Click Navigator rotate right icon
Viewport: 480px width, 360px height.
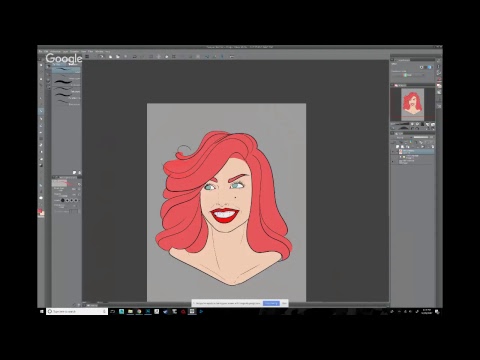pos(417,128)
